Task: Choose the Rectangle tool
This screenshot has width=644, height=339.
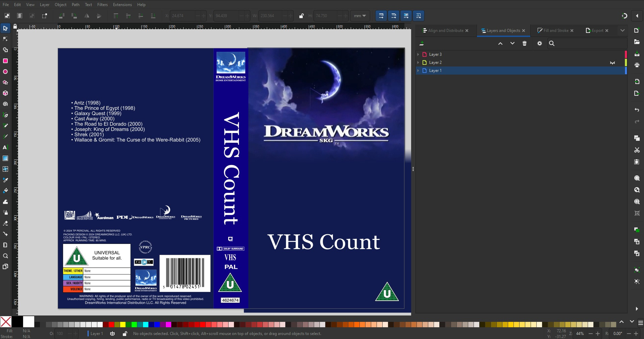Action: [x=5, y=61]
